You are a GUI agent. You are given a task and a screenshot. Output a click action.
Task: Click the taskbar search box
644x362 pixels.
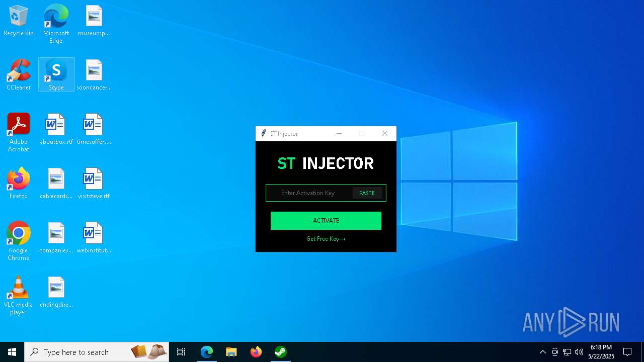97,352
